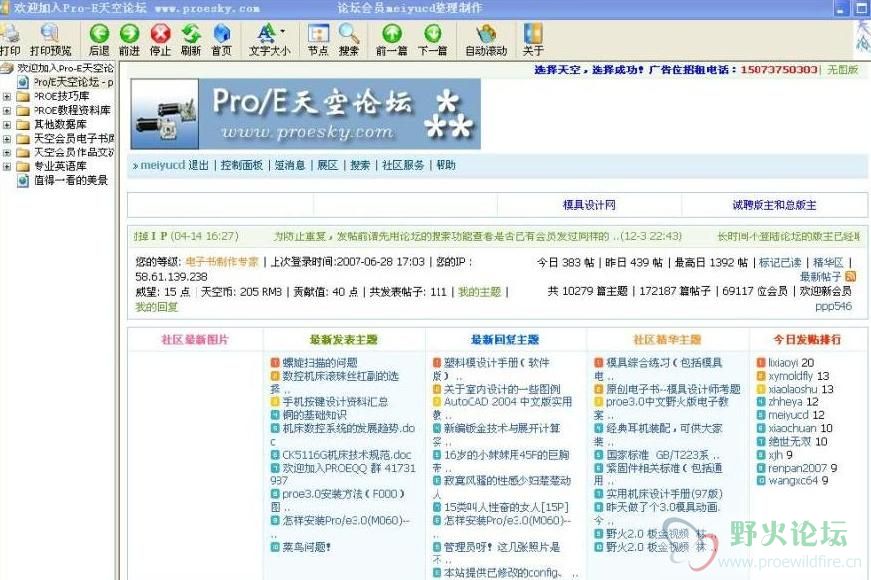Click the RSS icon beside 最新帖子

[x=850, y=276]
